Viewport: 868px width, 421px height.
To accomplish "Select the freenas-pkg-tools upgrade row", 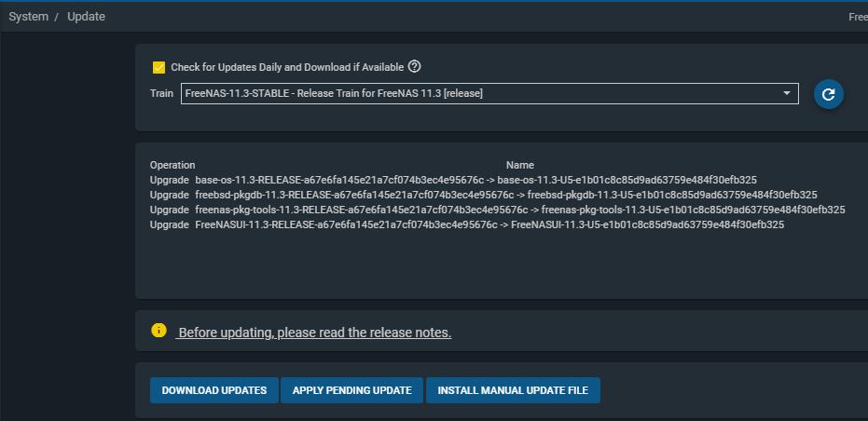I will (x=497, y=210).
